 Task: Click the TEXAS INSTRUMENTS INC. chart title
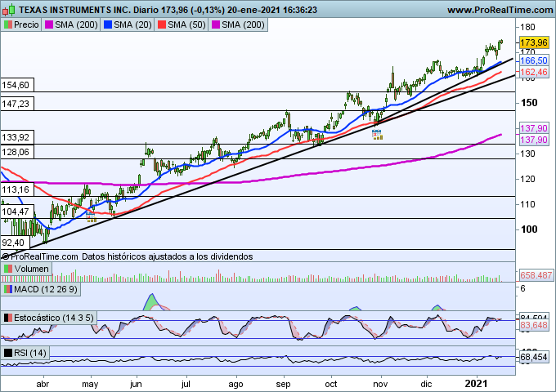(75, 10)
